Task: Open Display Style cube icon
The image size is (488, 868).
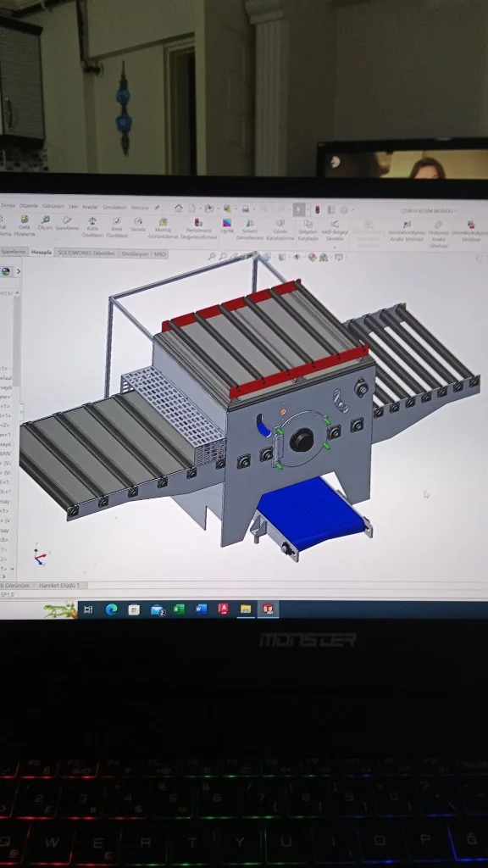Action: tap(283, 257)
